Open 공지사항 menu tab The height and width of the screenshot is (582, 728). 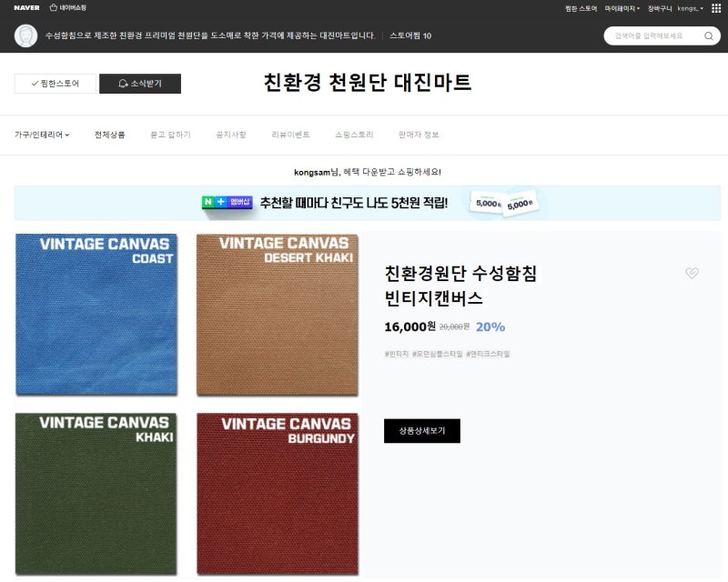click(x=231, y=135)
